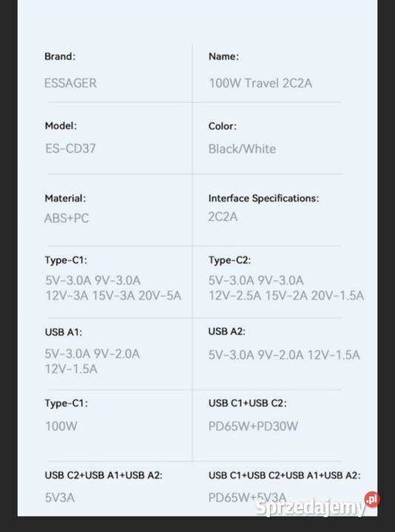The image size is (395, 532).
Task: Click the PD65W+PD30W text
Action: [x=253, y=426]
